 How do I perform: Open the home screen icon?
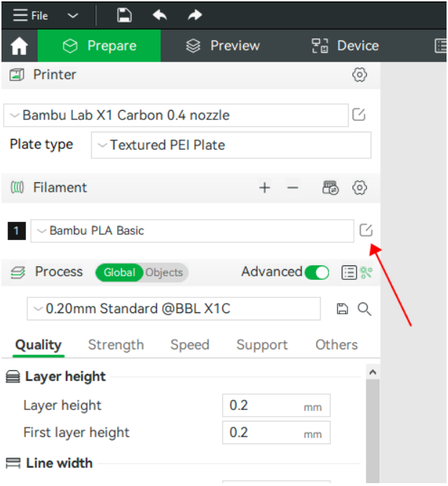click(19, 46)
